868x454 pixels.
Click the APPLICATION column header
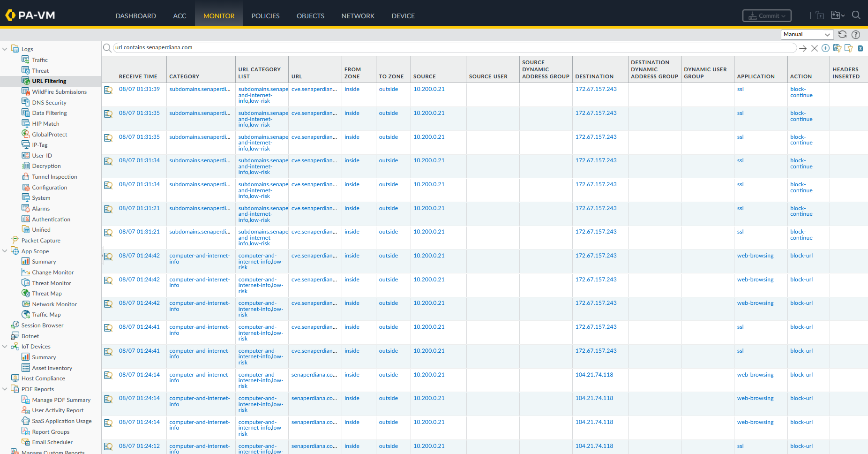756,76
